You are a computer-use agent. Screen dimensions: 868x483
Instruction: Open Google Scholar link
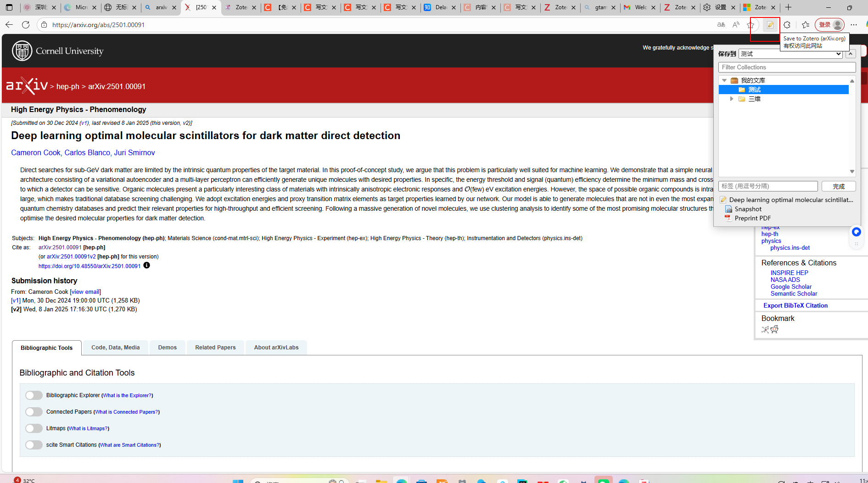[791, 286]
